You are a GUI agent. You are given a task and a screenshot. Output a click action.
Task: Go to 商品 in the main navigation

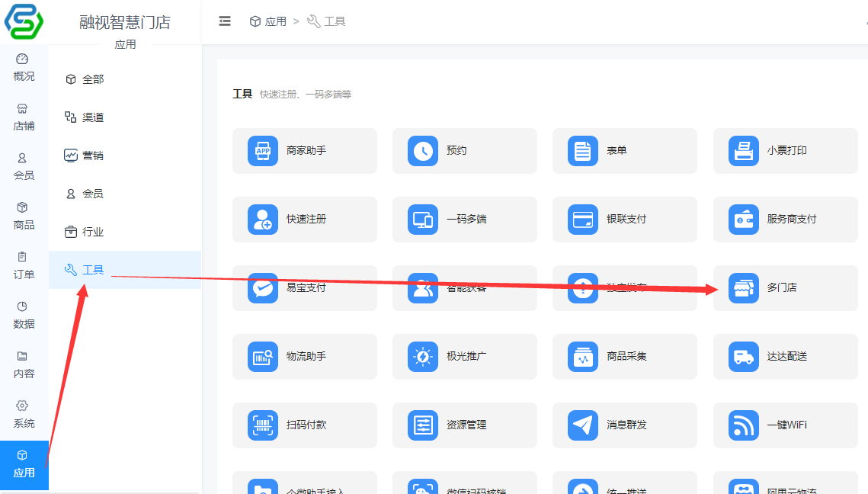[24, 216]
